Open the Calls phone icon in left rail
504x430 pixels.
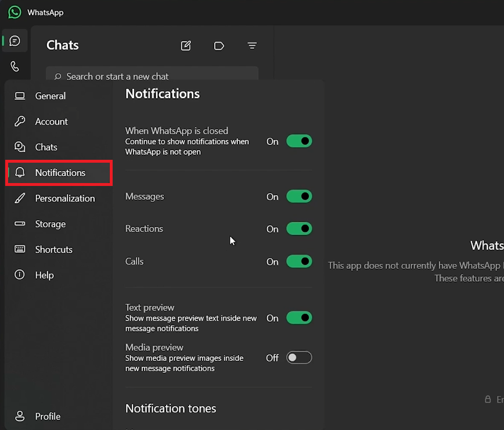point(15,66)
